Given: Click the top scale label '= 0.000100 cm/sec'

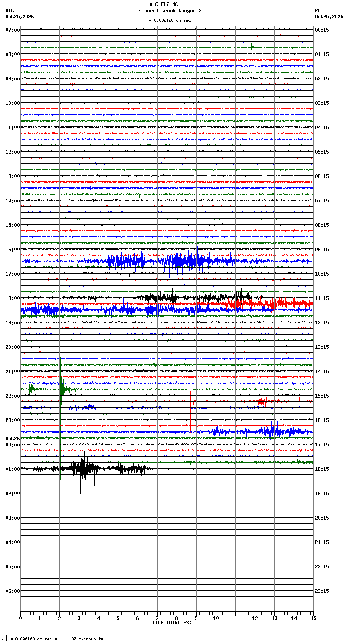Looking at the screenshot, I should pos(170,20).
